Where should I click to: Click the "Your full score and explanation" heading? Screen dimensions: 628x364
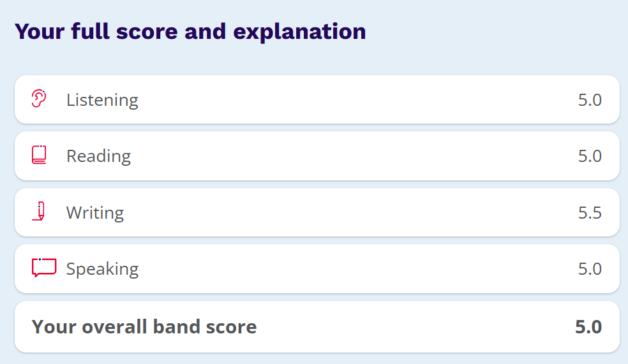click(x=190, y=31)
